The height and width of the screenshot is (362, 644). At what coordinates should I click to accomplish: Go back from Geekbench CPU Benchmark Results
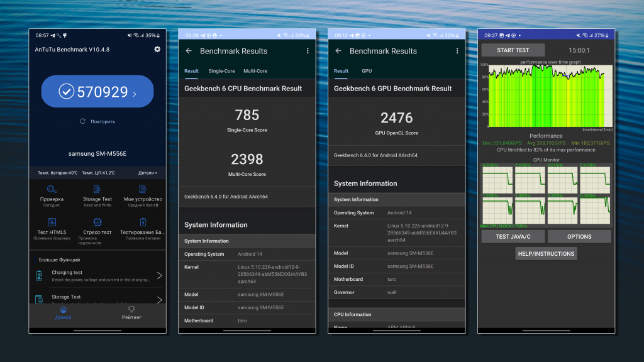coord(189,51)
